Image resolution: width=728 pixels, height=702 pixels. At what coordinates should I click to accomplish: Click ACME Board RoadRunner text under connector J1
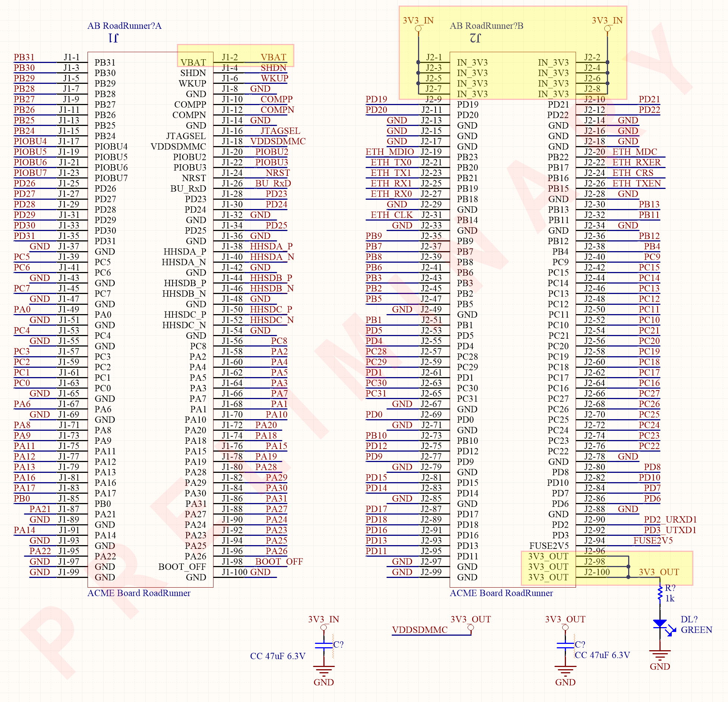click(x=139, y=593)
